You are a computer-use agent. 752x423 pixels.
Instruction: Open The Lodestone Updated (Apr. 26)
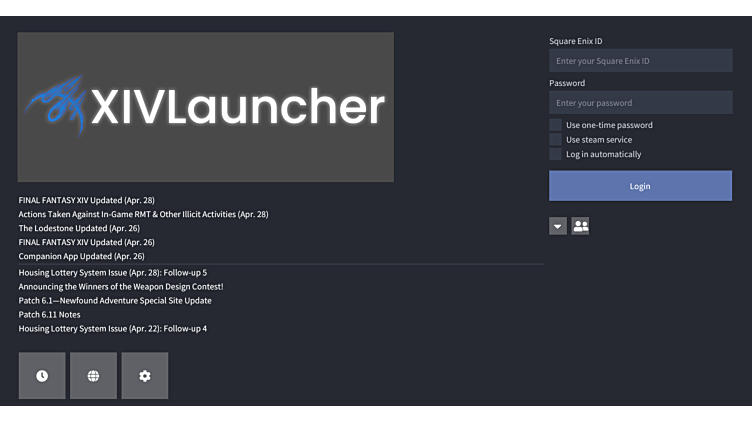coord(79,228)
